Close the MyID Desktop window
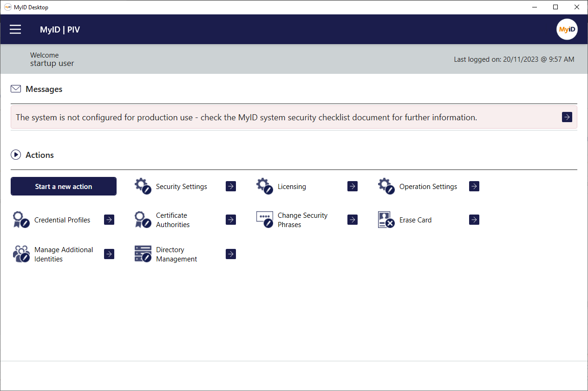Viewport: 588px width, 391px height. click(x=577, y=7)
